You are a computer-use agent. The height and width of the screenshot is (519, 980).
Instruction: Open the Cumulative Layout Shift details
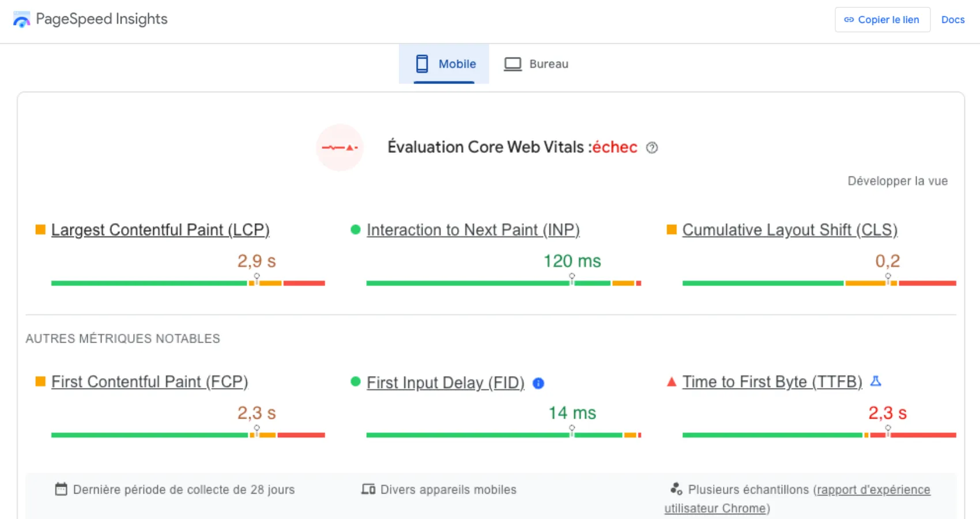click(x=790, y=230)
